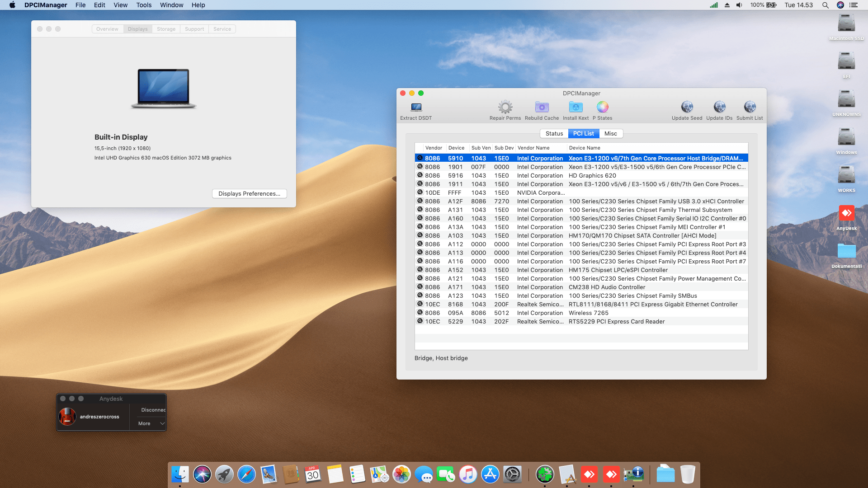Click the Displays Preferences... button

point(250,193)
